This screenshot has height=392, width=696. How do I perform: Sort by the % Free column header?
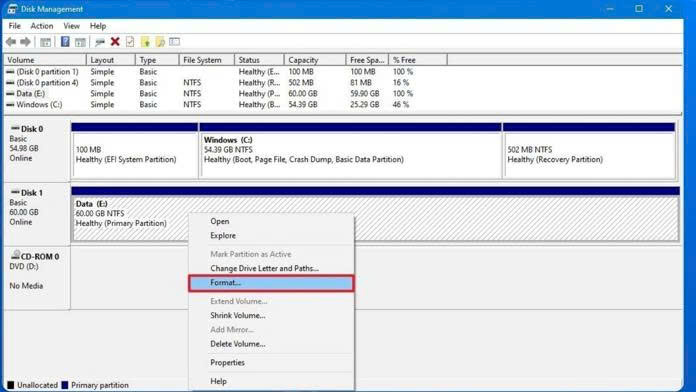[x=418, y=60]
